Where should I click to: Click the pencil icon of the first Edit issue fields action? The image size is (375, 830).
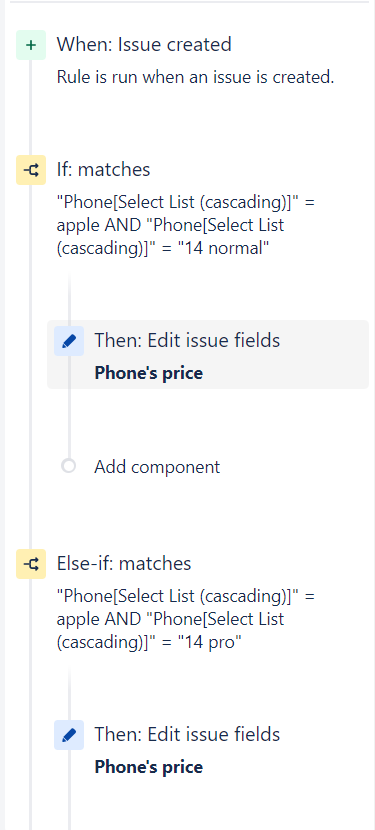tap(69, 341)
